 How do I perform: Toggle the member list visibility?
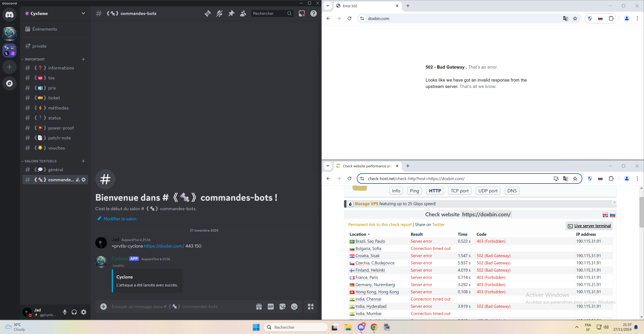click(243, 13)
